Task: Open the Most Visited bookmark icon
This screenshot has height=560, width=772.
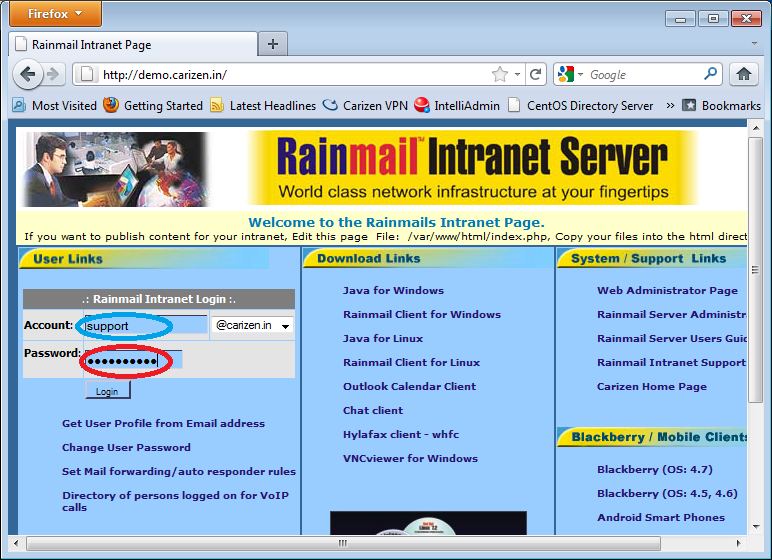Action: [x=19, y=105]
